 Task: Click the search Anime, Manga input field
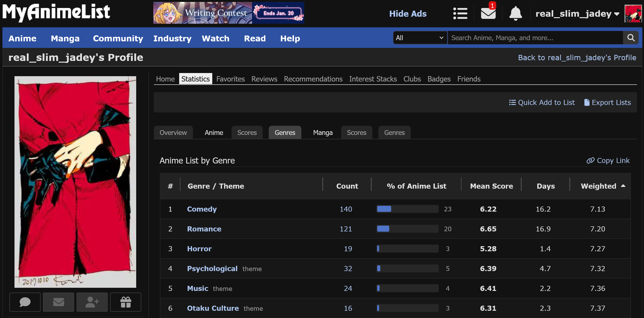535,38
